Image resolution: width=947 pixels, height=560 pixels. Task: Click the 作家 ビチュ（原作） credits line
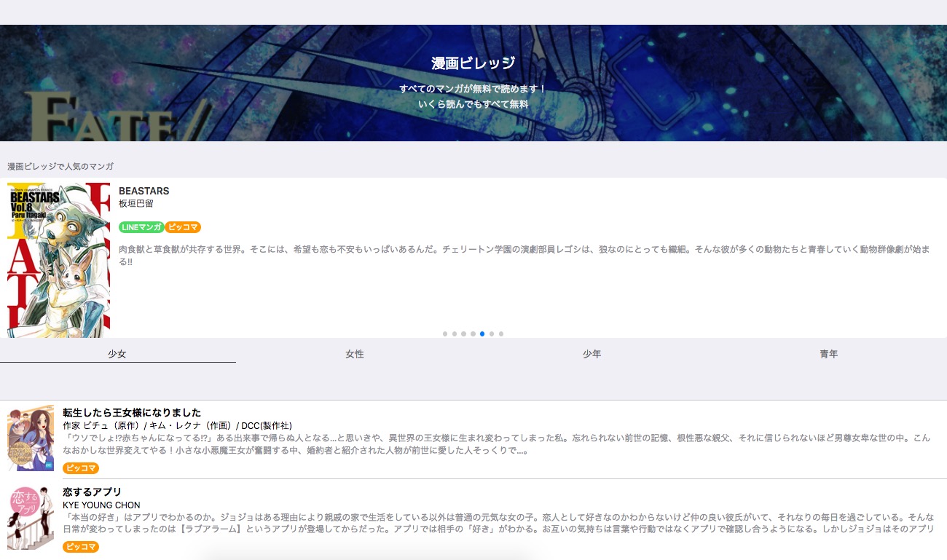[177, 425]
